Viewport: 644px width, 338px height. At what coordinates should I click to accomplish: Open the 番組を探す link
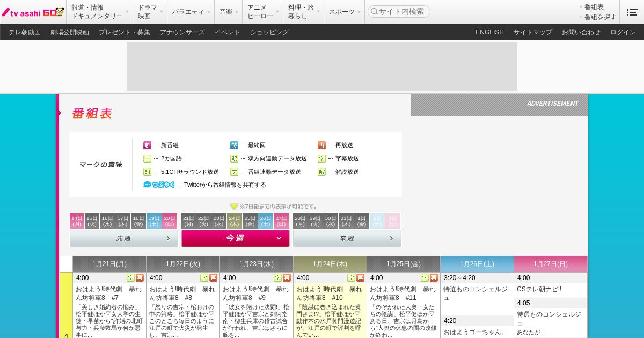[x=601, y=17]
